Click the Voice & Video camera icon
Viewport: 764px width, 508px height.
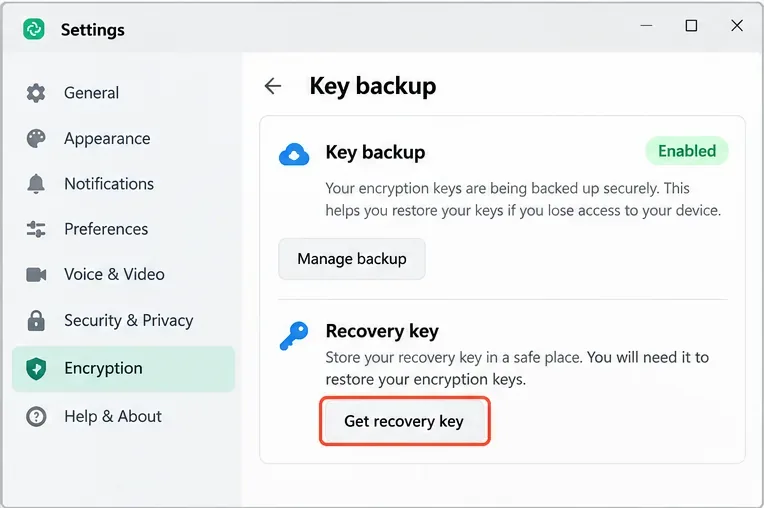point(36,275)
